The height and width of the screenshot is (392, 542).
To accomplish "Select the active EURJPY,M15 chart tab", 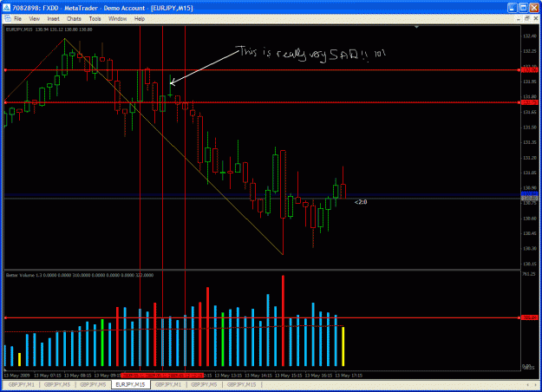I will pyautogui.click(x=130, y=384).
